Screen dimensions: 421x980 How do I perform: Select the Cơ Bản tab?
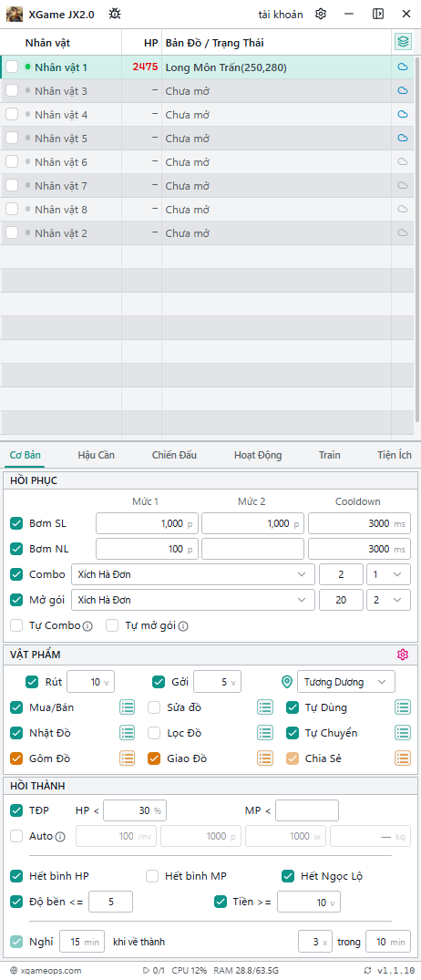pos(26,455)
